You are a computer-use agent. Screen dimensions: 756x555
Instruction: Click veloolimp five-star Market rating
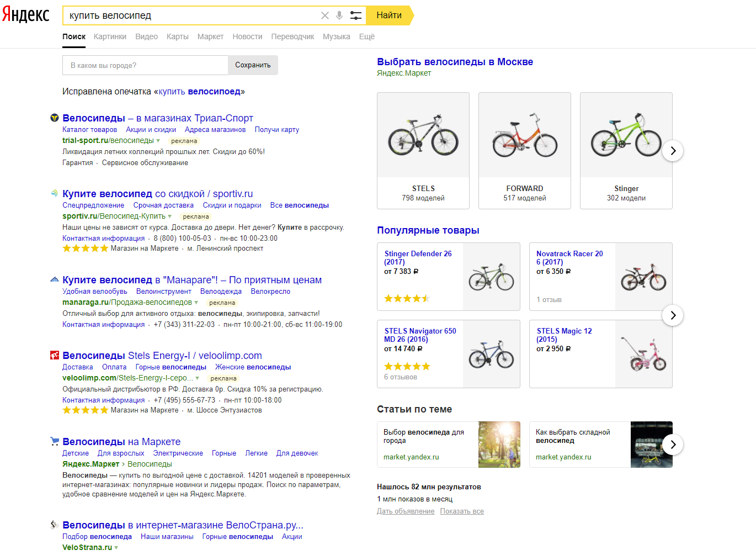86,410
